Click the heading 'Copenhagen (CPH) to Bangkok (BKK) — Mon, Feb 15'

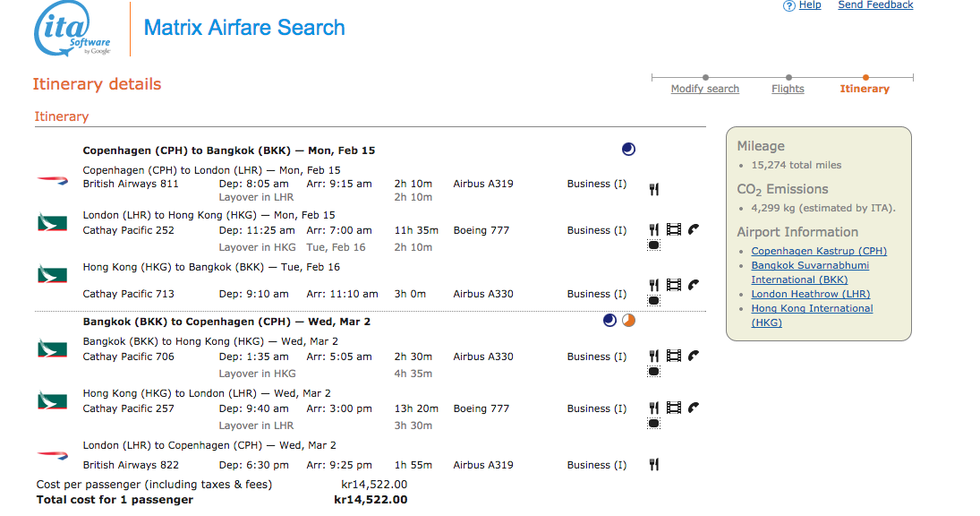pos(229,150)
